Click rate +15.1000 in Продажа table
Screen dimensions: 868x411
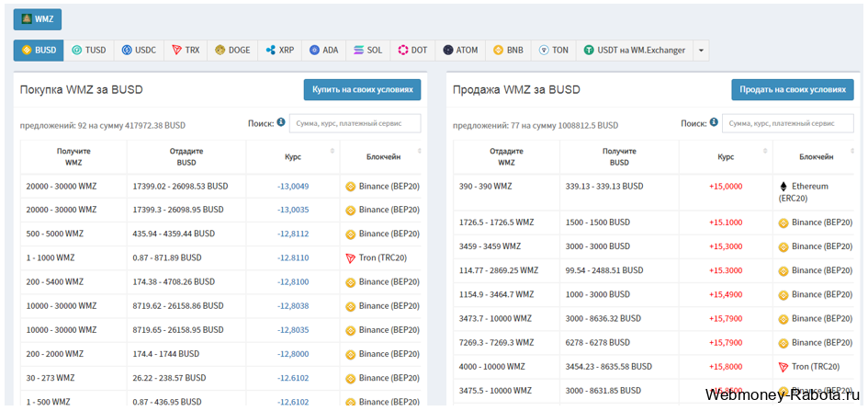(726, 223)
